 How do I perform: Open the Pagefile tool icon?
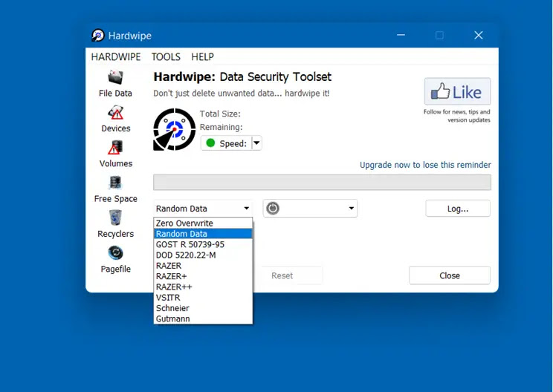click(115, 253)
